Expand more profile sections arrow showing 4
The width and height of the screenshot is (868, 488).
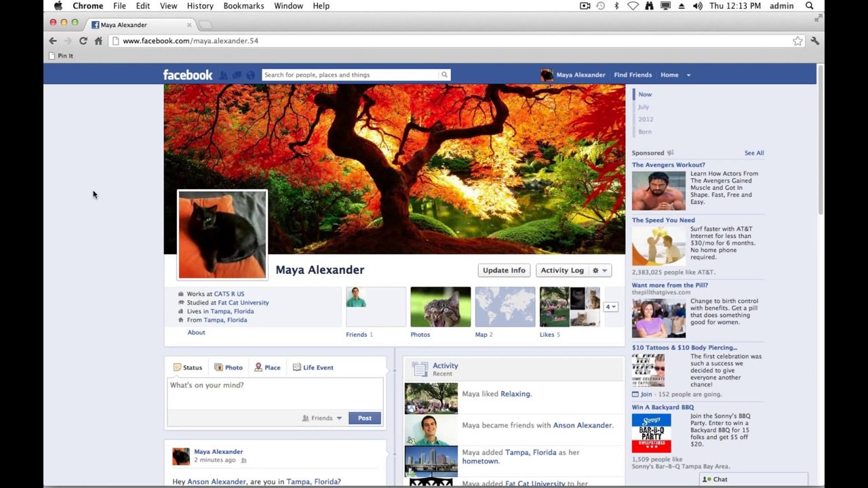pyautogui.click(x=611, y=307)
